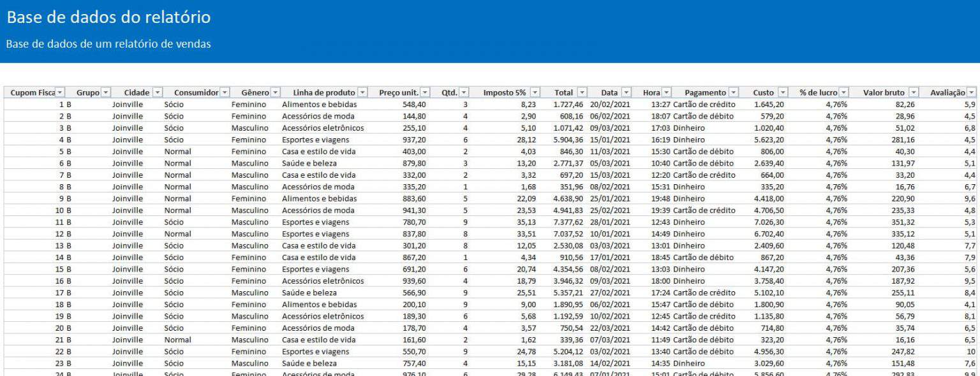Image resolution: width=980 pixels, height=376 pixels.
Task: Open the Preço unit. filter dropdown
Action: click(x=425, y=91)
